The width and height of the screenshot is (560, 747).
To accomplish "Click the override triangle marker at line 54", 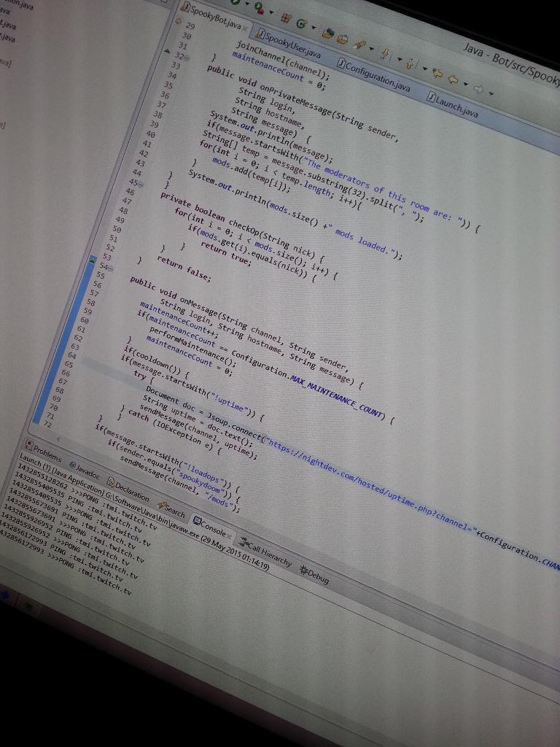I will pyautogui.click(x=93, y=260).
